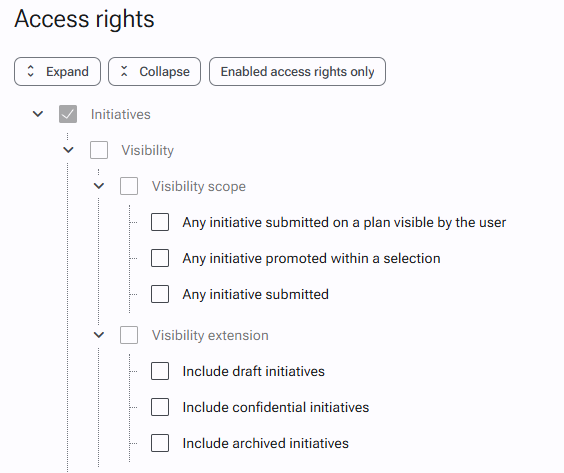
Task: Collapse the Initiatives tree node chevron
Action: click(38, 114)
